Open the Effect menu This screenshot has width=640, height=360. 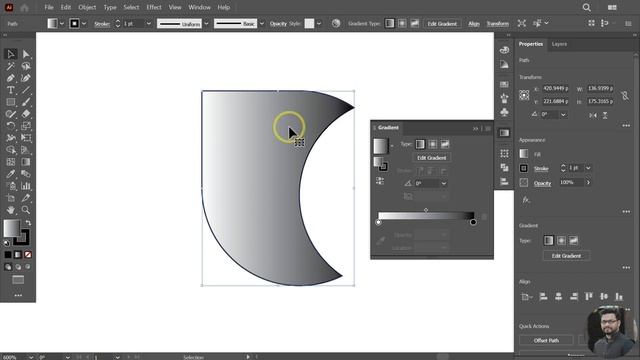(154, 7)
